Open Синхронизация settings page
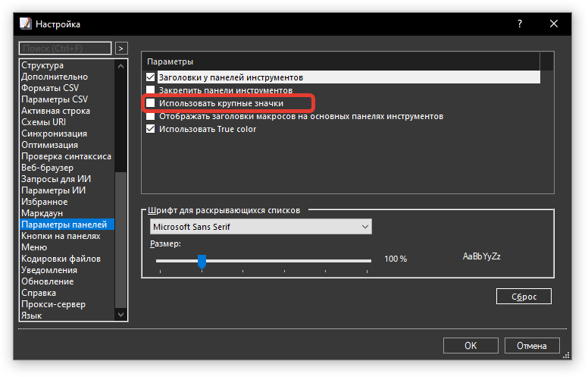Image resolution: width=588 pixels, height=377 pixels. click(67, 134)
